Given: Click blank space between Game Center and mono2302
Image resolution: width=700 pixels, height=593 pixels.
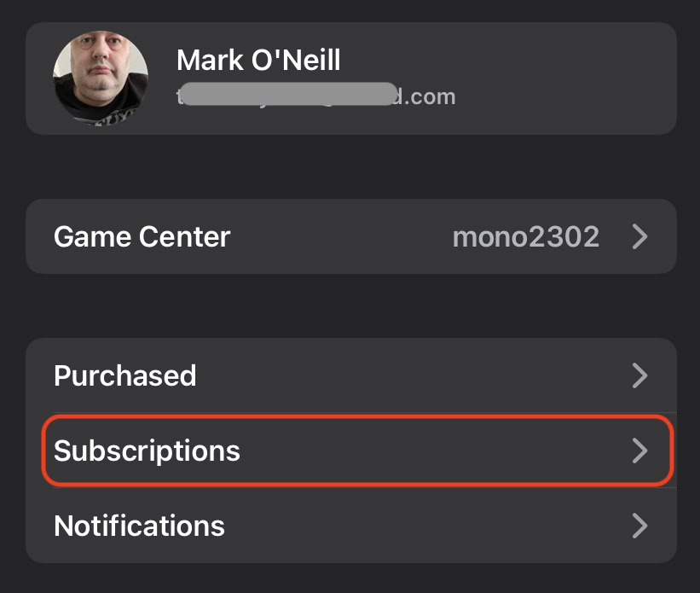Looking at the screenshot, I should pos(341,236).
